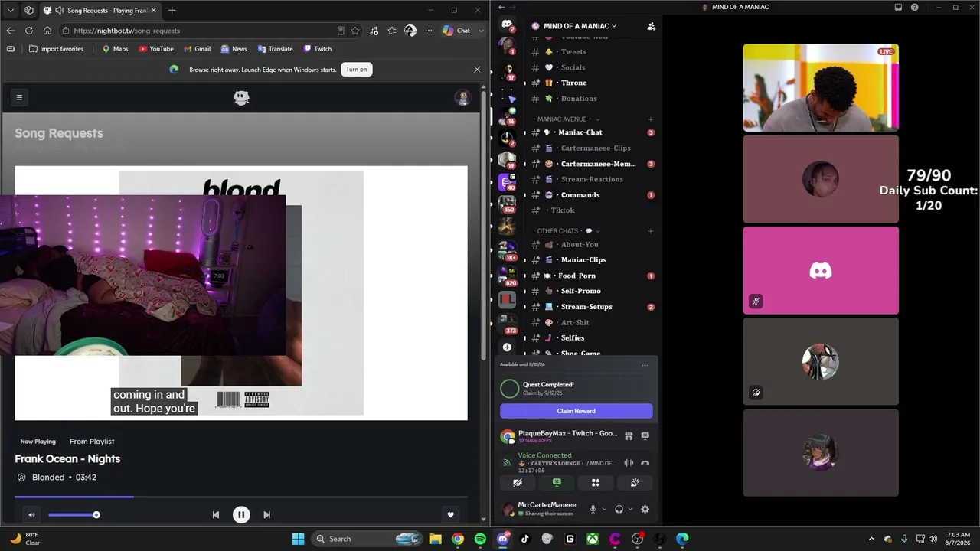Adjust the song volume slider

coord(73,515)
